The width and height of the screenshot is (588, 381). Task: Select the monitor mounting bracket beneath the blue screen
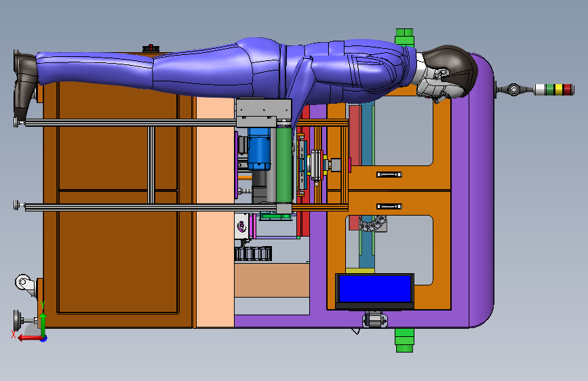[x=374, y=319]
